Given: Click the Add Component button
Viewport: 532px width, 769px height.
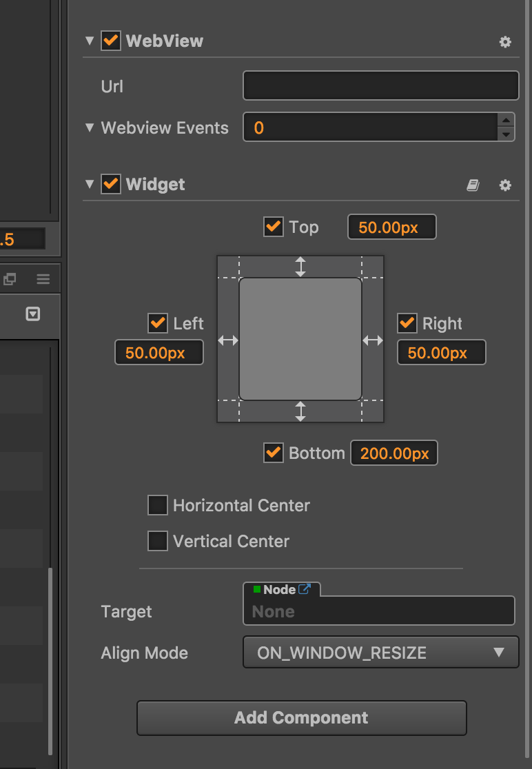Looking at the screenshot, I should 301,717.
